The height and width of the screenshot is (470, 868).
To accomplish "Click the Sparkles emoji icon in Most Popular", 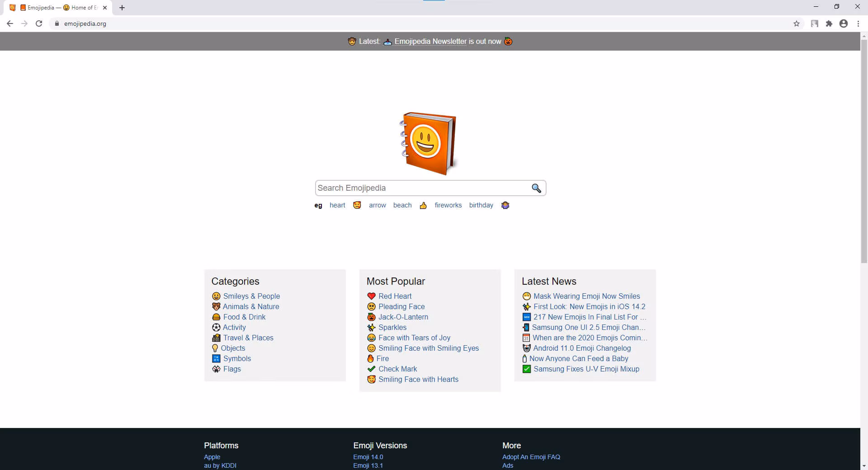I will pyautogui.click(x=372, y=328).
